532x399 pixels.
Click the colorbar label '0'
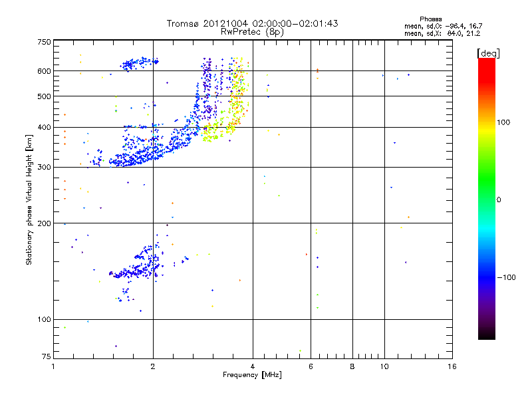tap(499, 200)
